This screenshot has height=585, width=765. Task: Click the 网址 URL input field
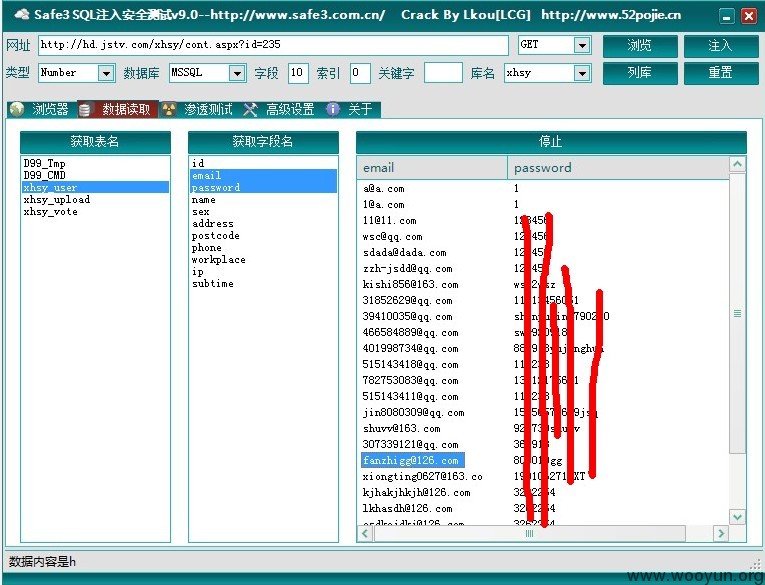point(273,45)
